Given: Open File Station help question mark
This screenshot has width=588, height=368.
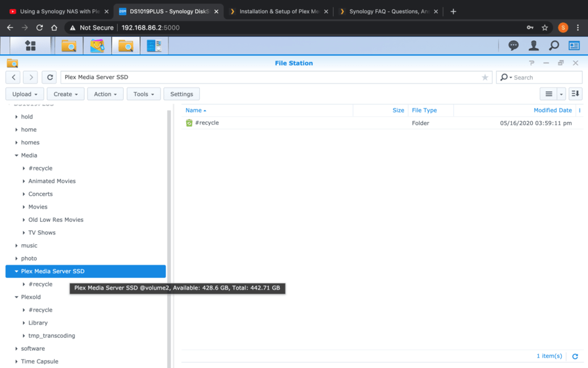Looking at the screenshot, I should (x=531, y=63).
